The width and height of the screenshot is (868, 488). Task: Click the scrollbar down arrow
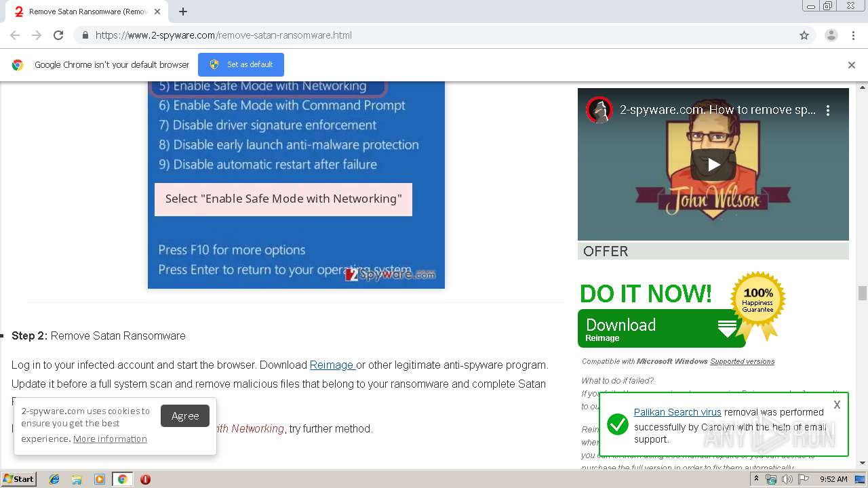tap(863, 463)
